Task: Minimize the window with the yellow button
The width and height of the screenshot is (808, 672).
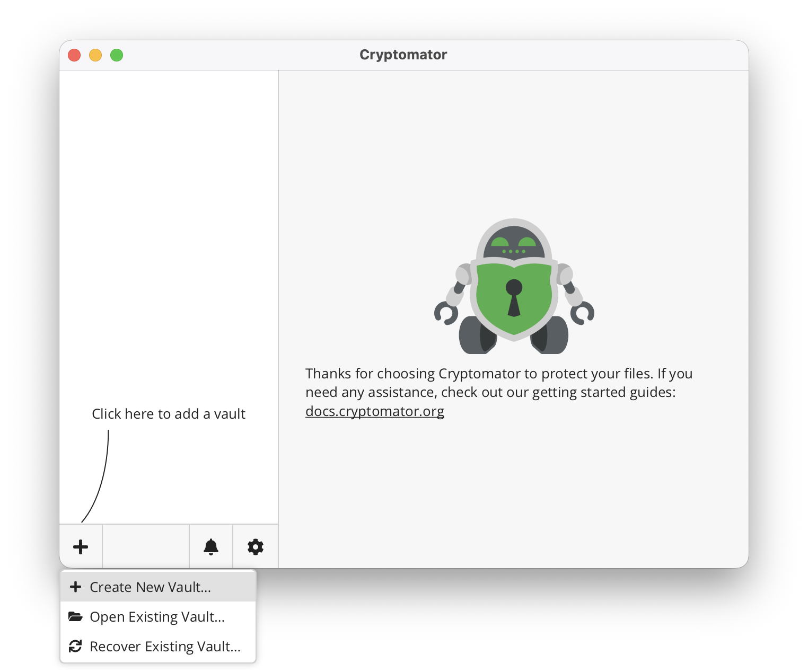Action: coord(95,55)
